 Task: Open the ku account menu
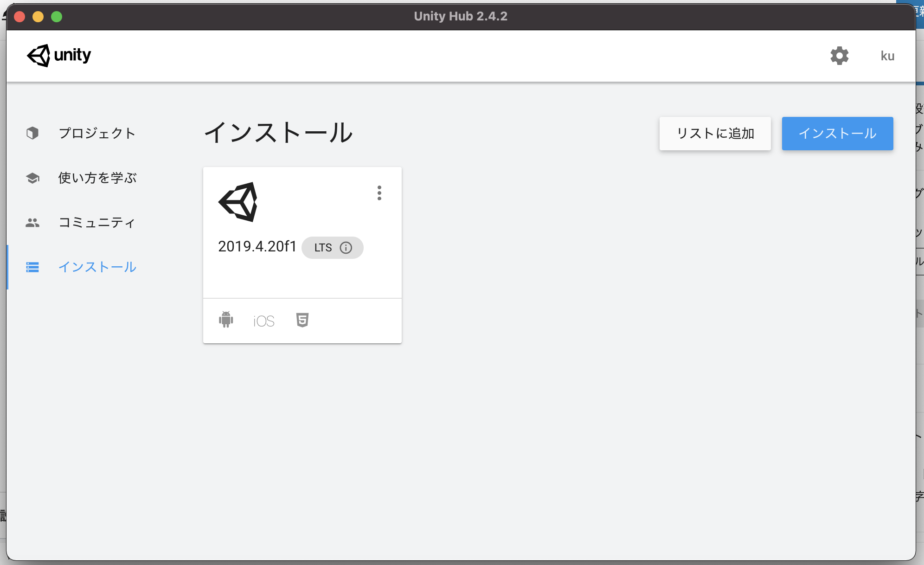[887, 56]
